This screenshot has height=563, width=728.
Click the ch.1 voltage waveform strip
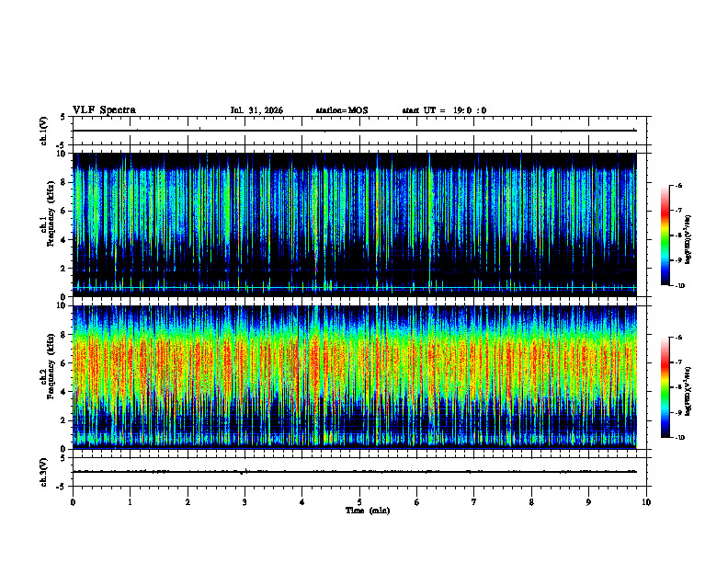click(x=359, y=131)
